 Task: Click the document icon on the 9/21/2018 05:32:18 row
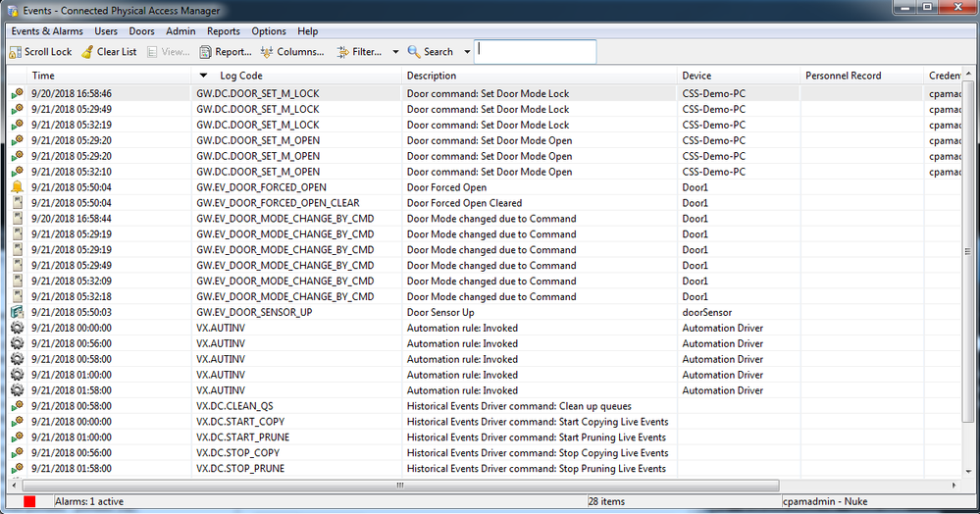point(17,296)
